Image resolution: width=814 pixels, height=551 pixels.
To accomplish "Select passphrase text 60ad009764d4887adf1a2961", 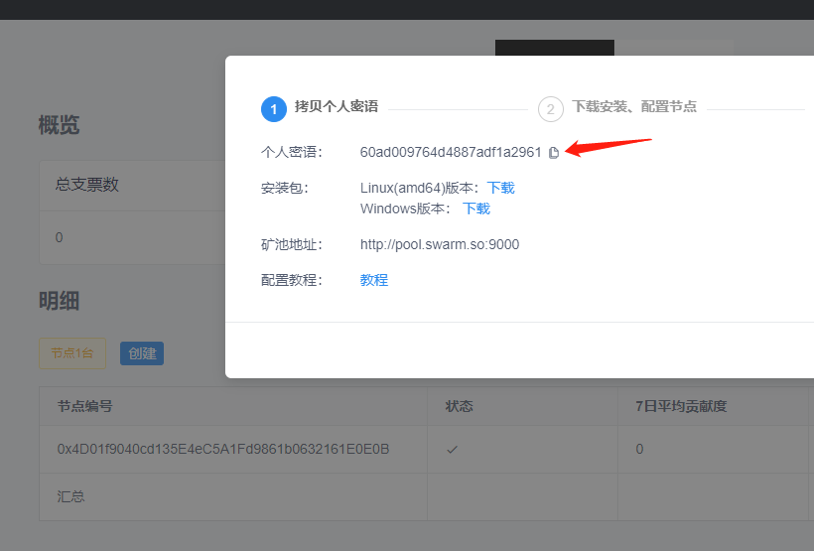I will coord(451,152).
